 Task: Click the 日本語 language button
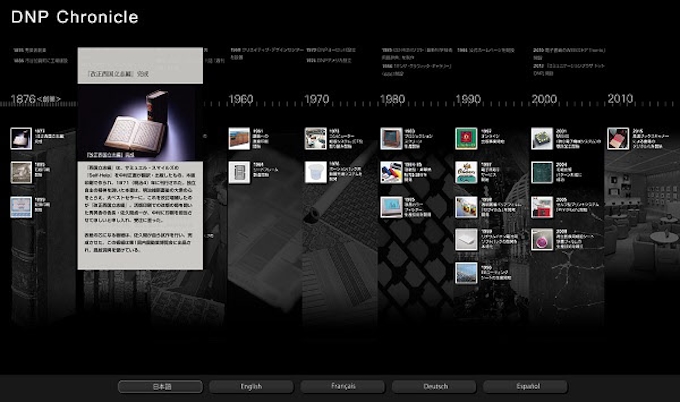point(160,386)
